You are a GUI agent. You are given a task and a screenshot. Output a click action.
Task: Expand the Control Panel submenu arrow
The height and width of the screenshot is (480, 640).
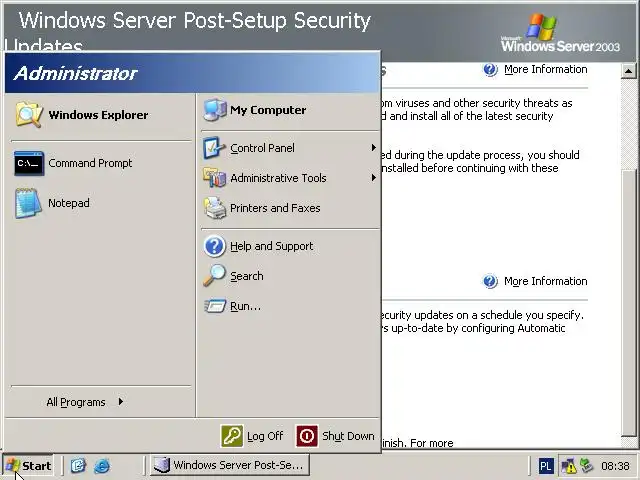tap(373, 147)
